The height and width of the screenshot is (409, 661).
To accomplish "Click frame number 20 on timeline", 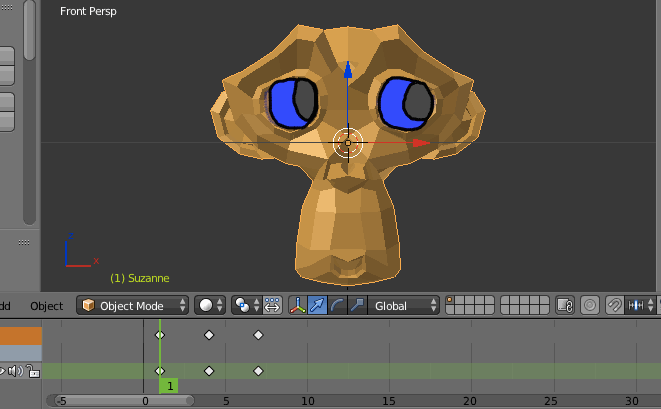I will tap(470, 401).
